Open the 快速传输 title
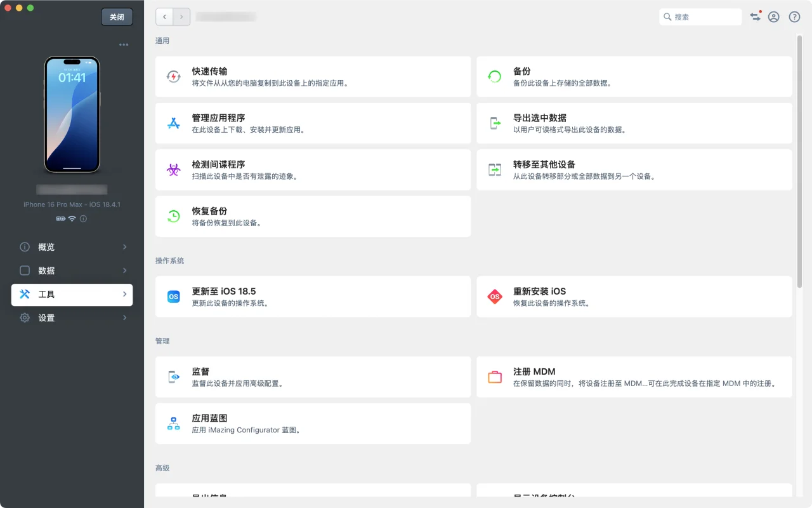Screen dimensions: 812x508 point(209,71)
